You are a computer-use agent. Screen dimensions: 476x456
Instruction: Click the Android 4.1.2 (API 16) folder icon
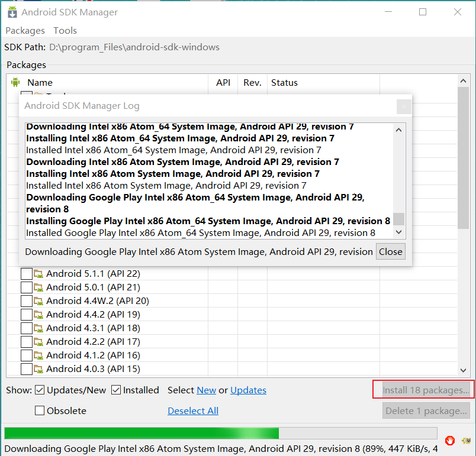[38, 355]
